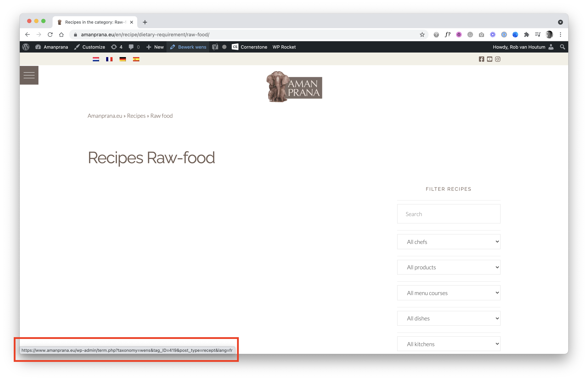588x380 pixels.
Task: Open the hamburger site menu
Action: (x=29, y=75)
